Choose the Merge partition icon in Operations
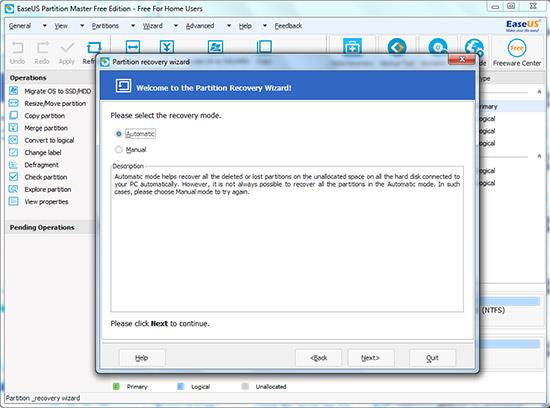This screenshot has width=550, height=408. (x=13, y=128)
